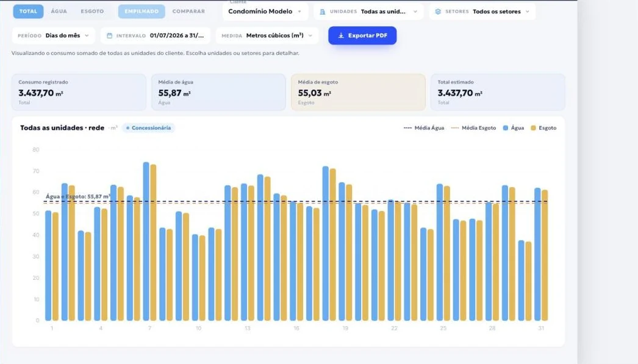Screen dimensions: 638x364
Task: Switch to the ESGOTO tab
Action: pyautogui.click(x=92, y=12)
